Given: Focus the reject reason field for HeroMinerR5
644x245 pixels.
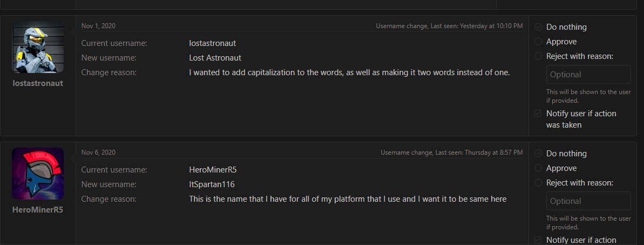Looking at the screenshot, I should click(x=588, y=201).
